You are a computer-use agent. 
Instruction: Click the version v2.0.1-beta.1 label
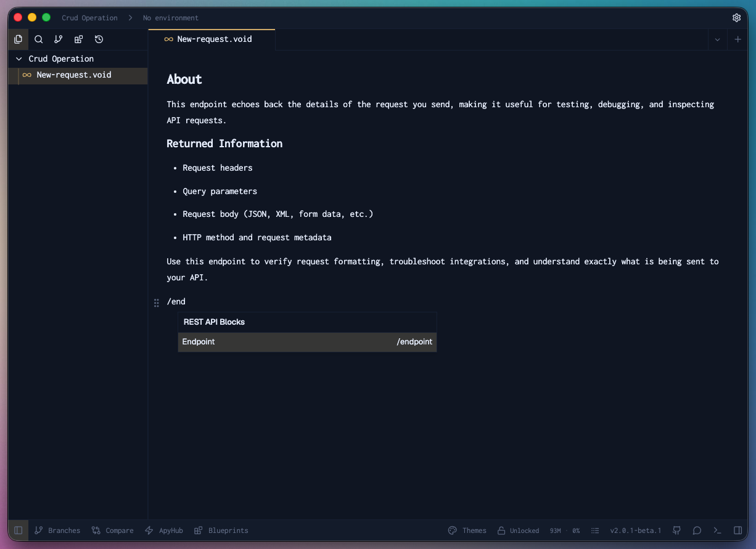point(635,531)
